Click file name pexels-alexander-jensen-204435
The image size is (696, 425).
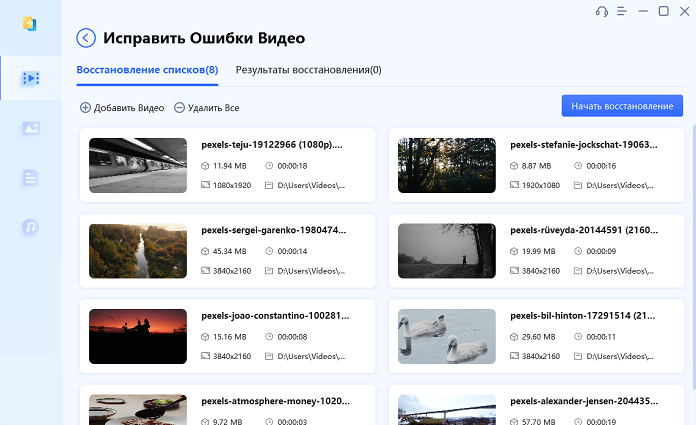point(584,401)
